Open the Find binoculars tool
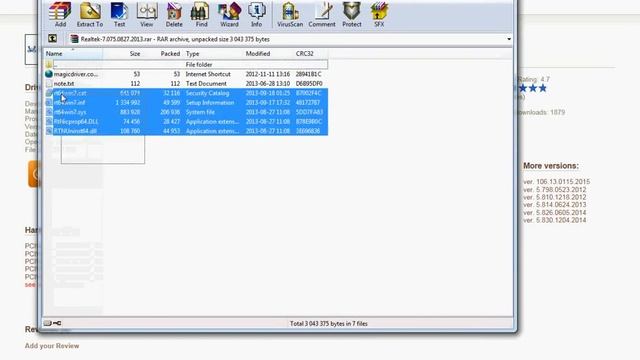640x360 pixels. [201, 14]
